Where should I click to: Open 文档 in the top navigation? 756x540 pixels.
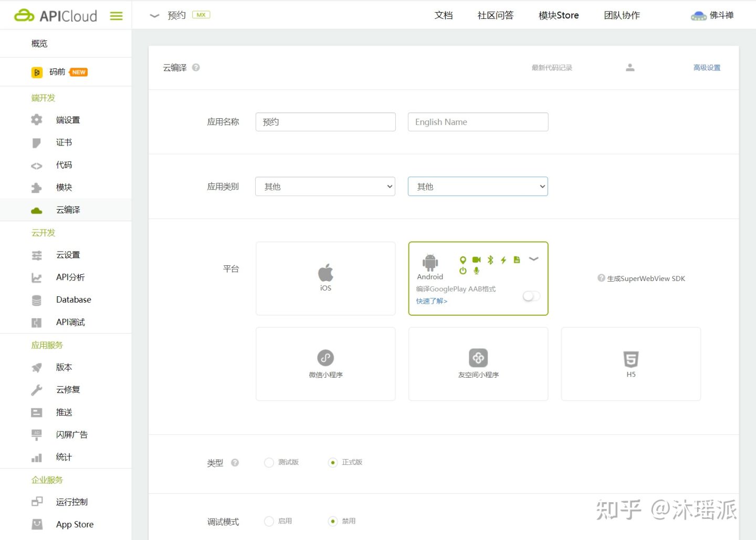point(444,15)
